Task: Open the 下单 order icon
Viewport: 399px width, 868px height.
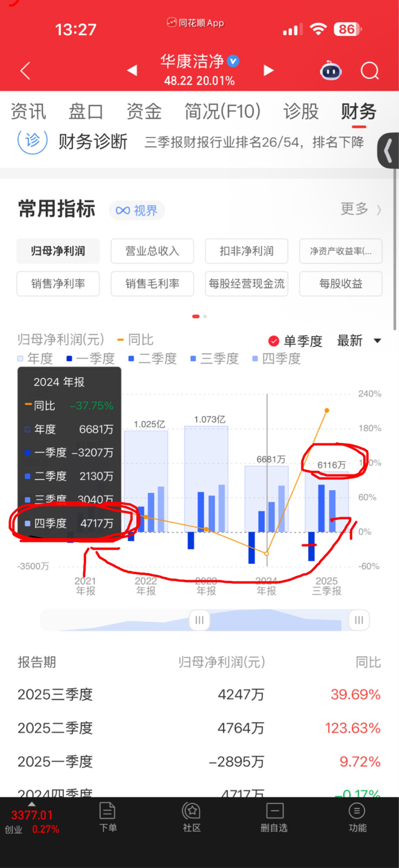Action: [108, 817]
